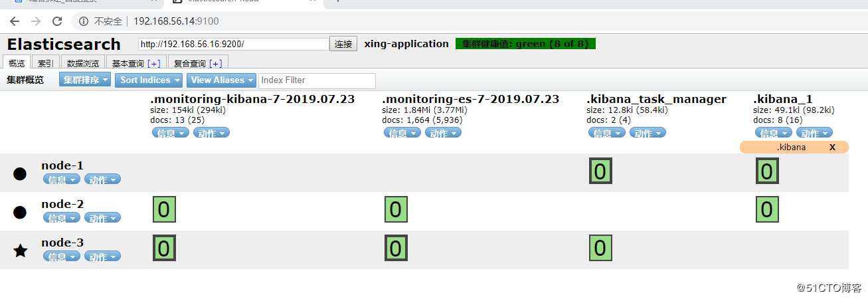Switch to the 索引 indices tab
The image size is (868, 299).
pos(45,63)
